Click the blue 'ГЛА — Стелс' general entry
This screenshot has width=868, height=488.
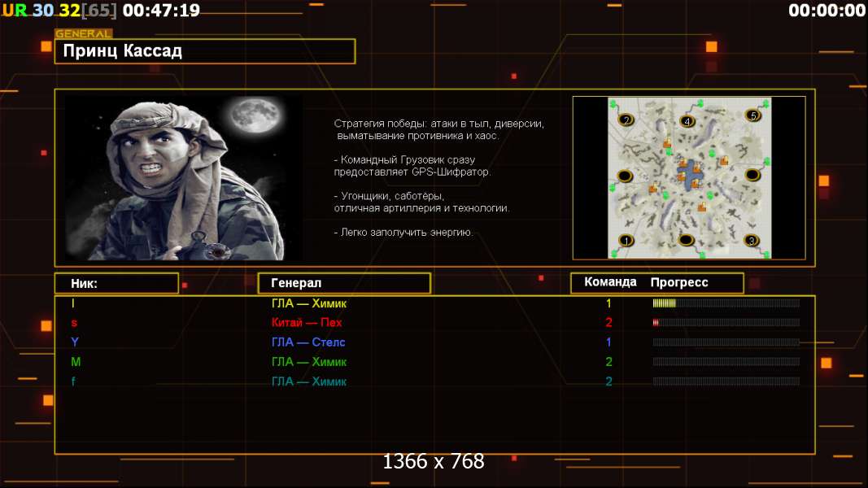tap(308, 342)
